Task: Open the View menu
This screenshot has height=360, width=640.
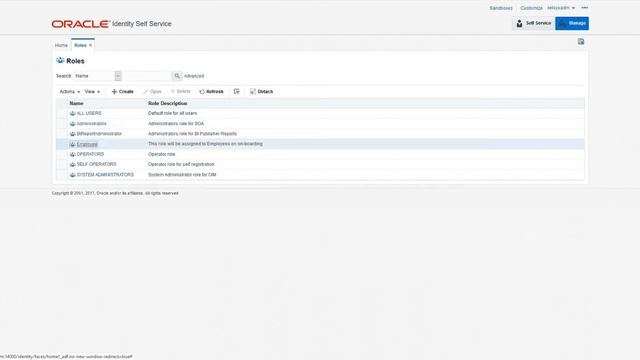Action: pos(92,91)
